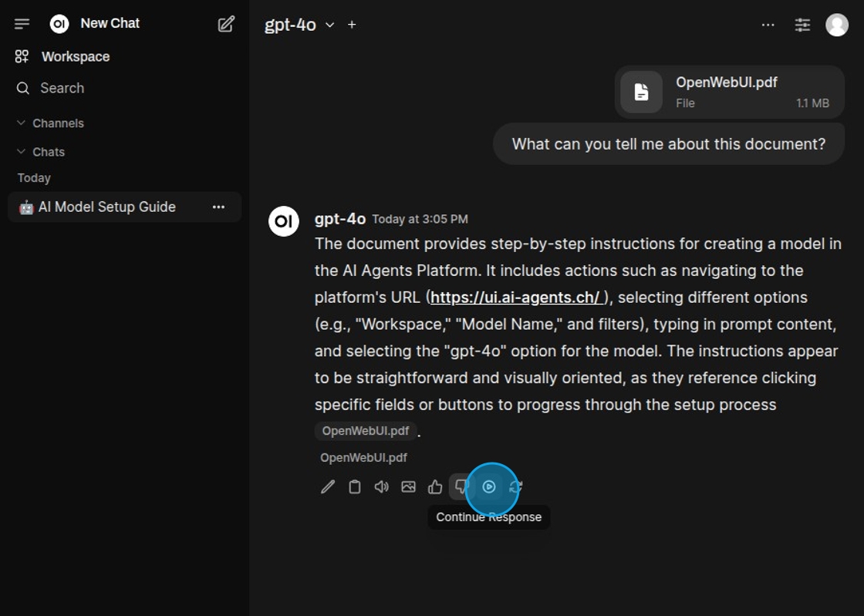864x616 pixels.
Task: Click the gpt-4o name above response
Action: (340, 219)
